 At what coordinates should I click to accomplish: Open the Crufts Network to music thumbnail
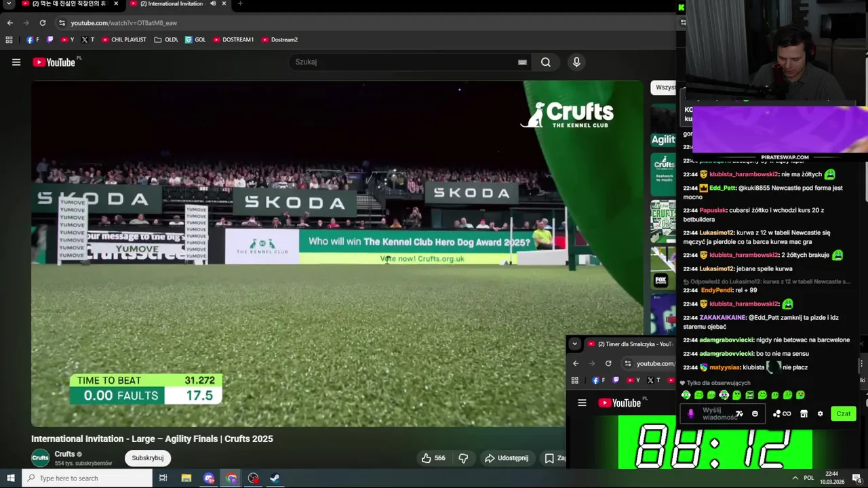tap(663, 175)
